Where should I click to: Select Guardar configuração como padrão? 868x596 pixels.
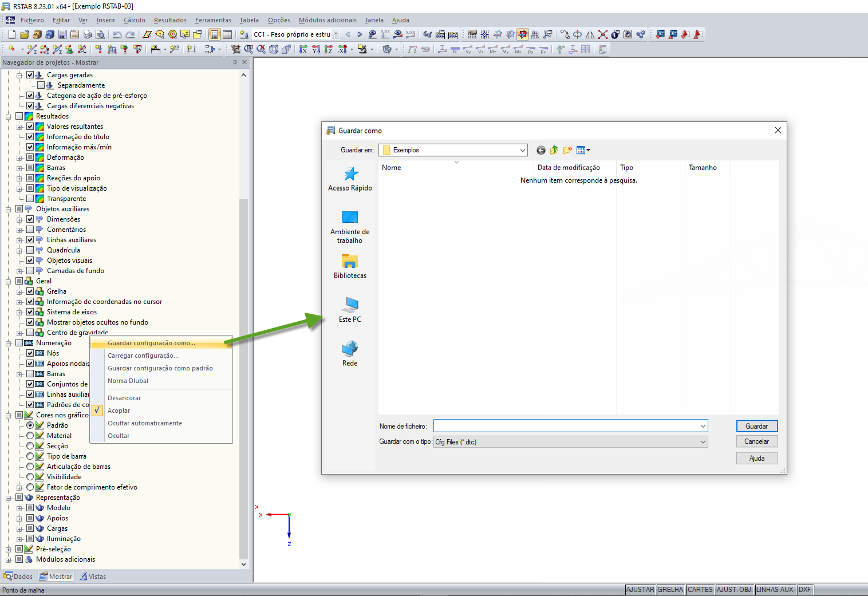[160, 368]
